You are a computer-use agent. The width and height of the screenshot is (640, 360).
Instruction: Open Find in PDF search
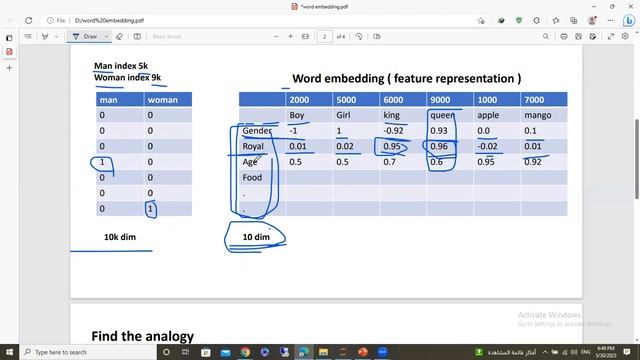[546, 36]
